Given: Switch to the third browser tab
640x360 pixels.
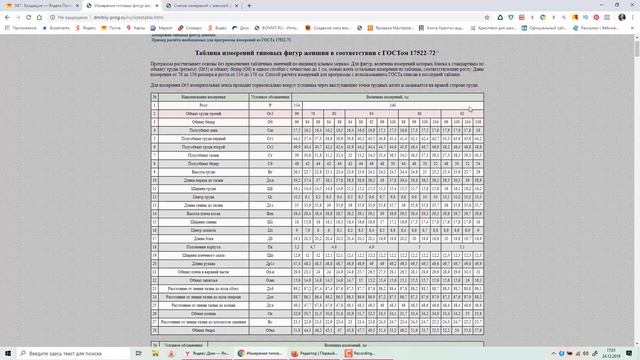Looking at the screenshot, I should pyautogui.click(x=201, y=6).
